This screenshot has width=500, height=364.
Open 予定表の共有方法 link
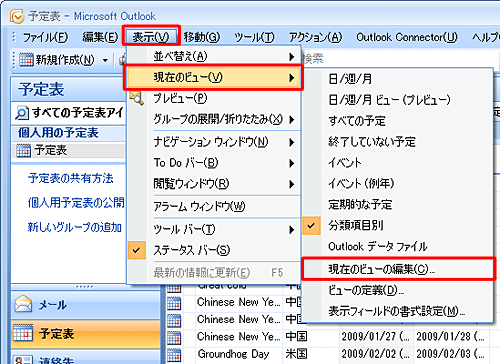click(70, 178)
